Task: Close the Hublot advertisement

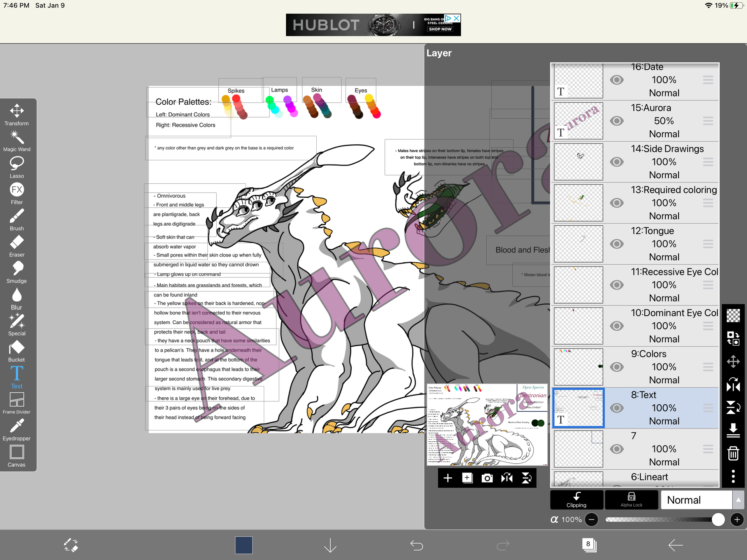Action: click(457, 18)
